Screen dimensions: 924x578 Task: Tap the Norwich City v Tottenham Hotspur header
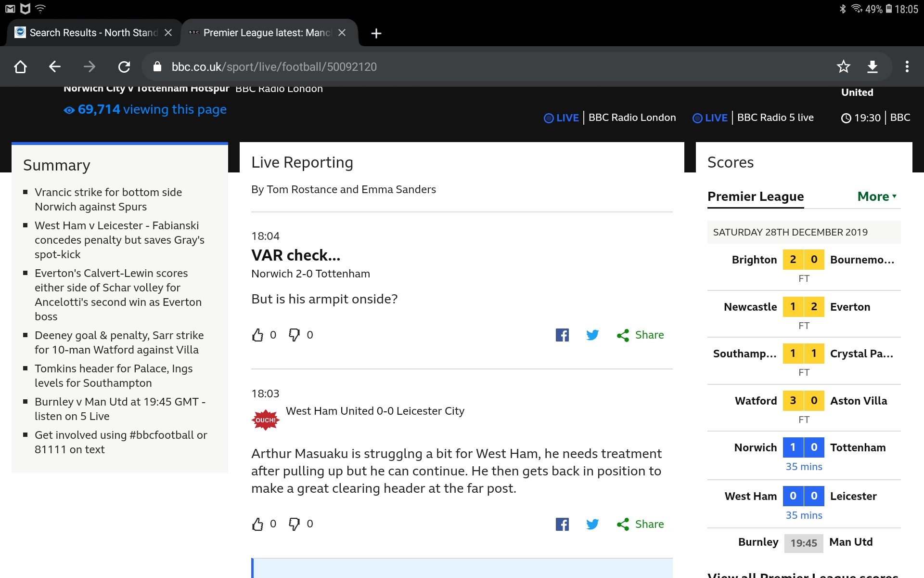(x=146, y=89)
